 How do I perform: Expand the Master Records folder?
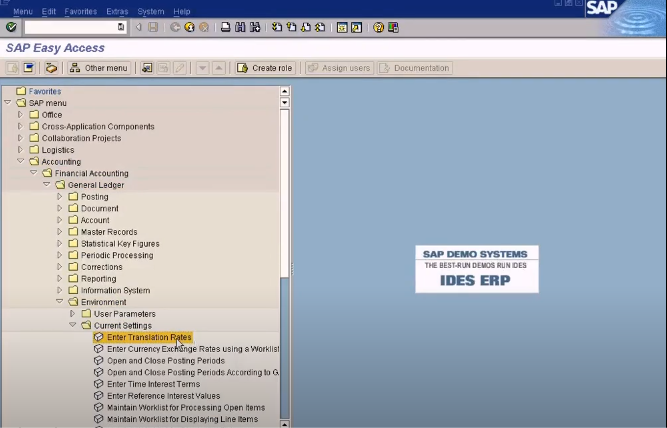tap(60, 231)
